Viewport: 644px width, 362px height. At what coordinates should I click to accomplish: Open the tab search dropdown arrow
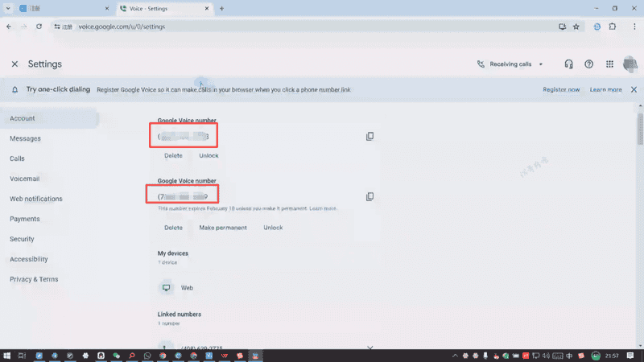point(8,8)
